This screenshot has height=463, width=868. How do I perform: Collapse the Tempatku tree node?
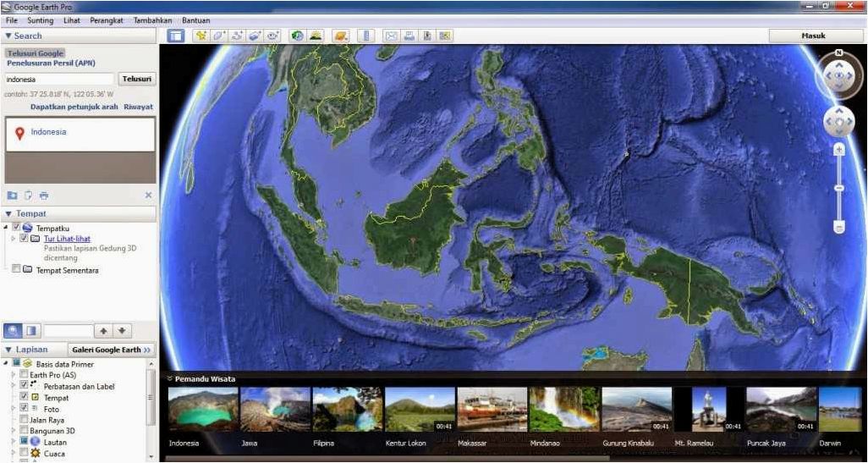6,228
